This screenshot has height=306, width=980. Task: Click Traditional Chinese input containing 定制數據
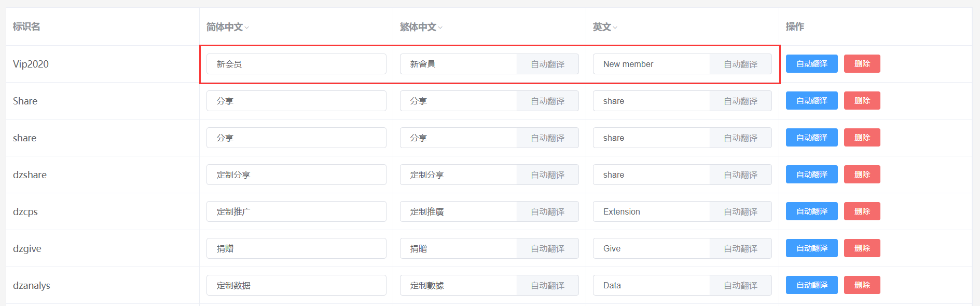click(x=458, y=286)
